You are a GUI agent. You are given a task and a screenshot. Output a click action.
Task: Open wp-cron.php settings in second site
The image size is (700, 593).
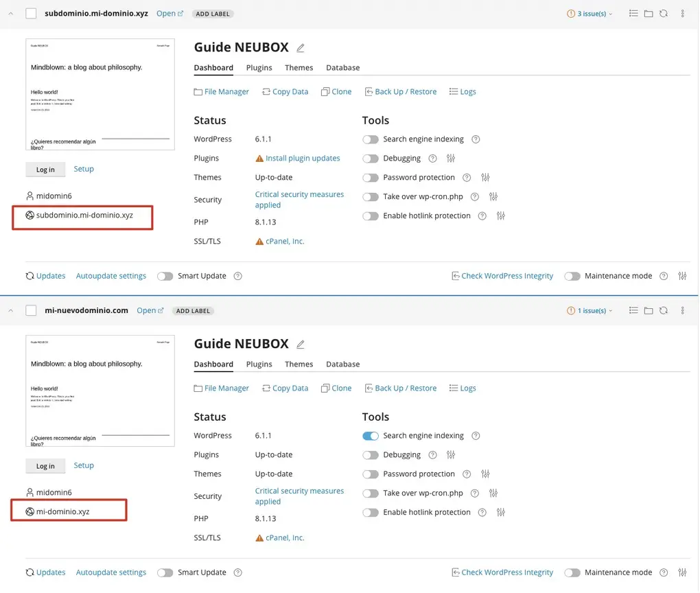(493, 493)
